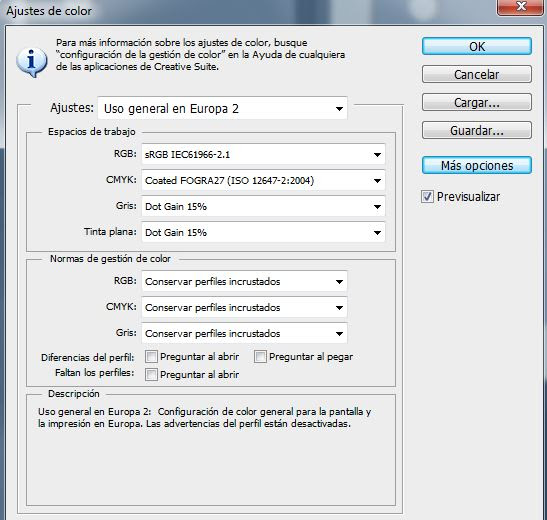Open the CMYK working space dropdown

pyautogui.click(x=263, y=180)
